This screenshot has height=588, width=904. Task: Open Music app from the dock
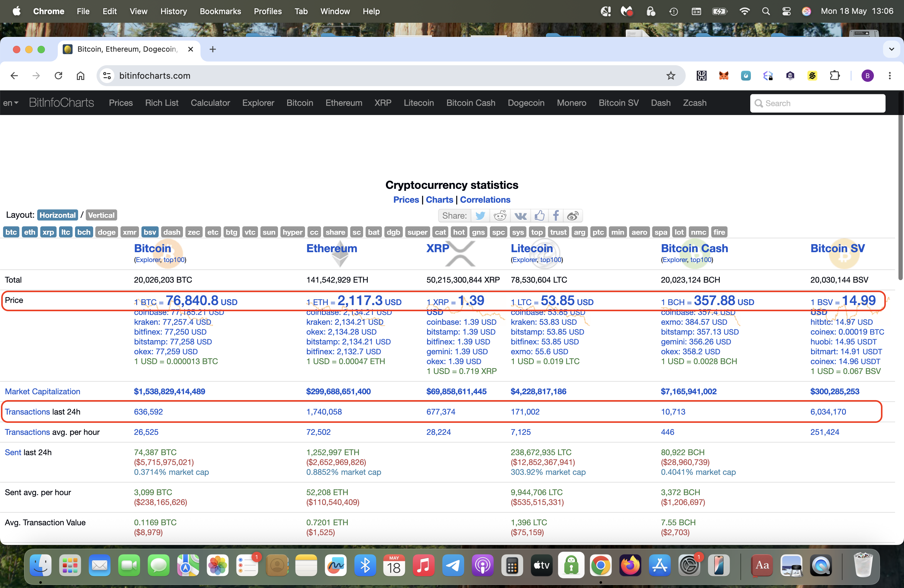point(423,565)
